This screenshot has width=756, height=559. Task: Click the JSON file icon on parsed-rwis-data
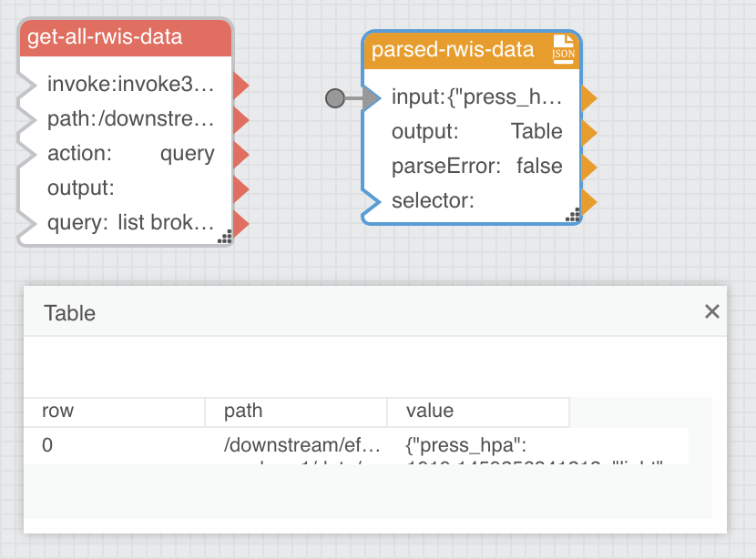pyautogui.click(x=563, y=48)
